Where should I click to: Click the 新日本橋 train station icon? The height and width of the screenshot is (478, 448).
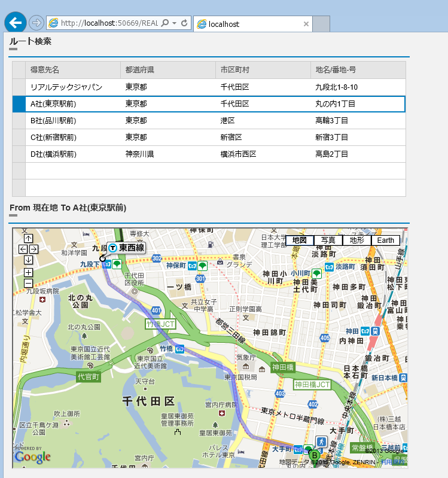403,377
